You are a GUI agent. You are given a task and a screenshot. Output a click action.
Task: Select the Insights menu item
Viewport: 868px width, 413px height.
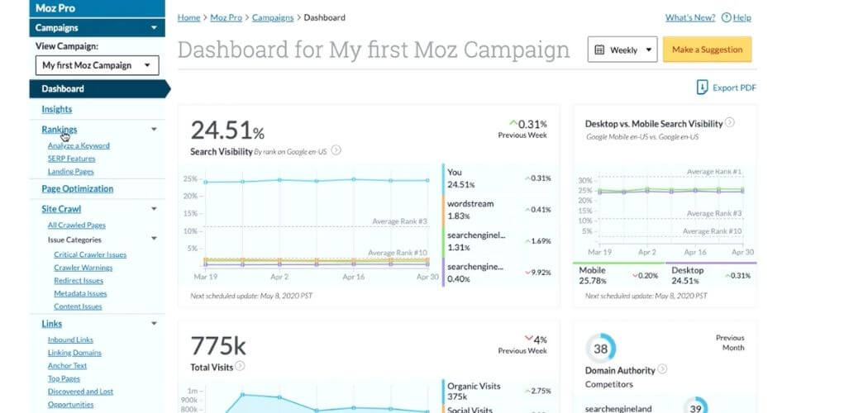click(56, 109)
